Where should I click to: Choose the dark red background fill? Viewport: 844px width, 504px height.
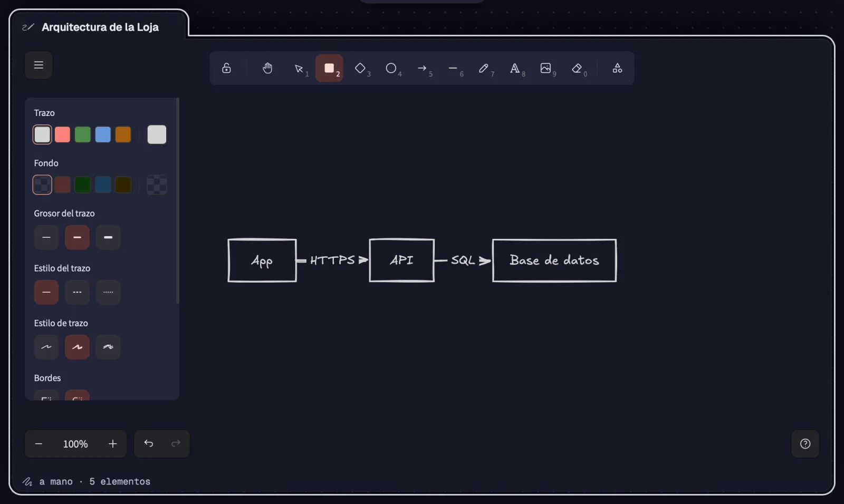pos(62,185)
